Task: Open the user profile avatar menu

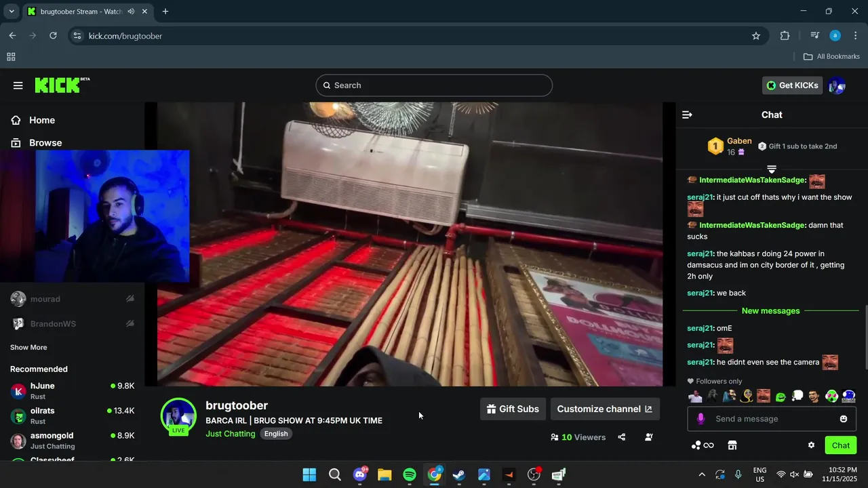Action: [837, 85]
